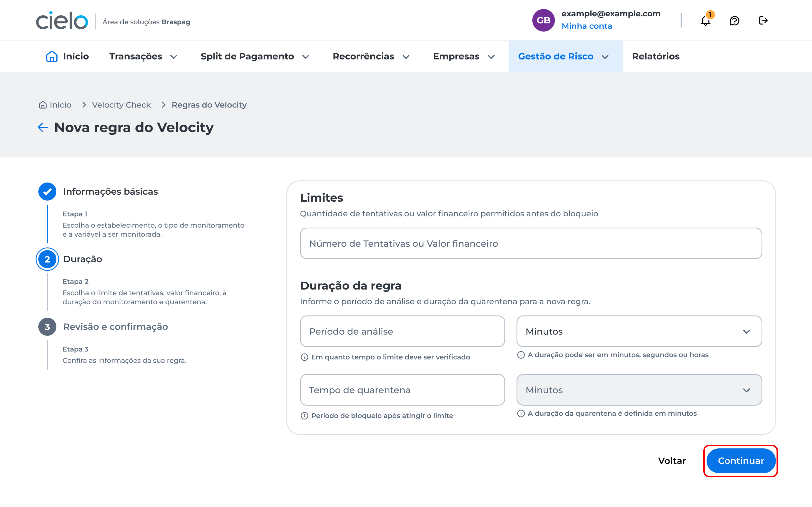Open the quarentena Minutos dropdown

639,390
